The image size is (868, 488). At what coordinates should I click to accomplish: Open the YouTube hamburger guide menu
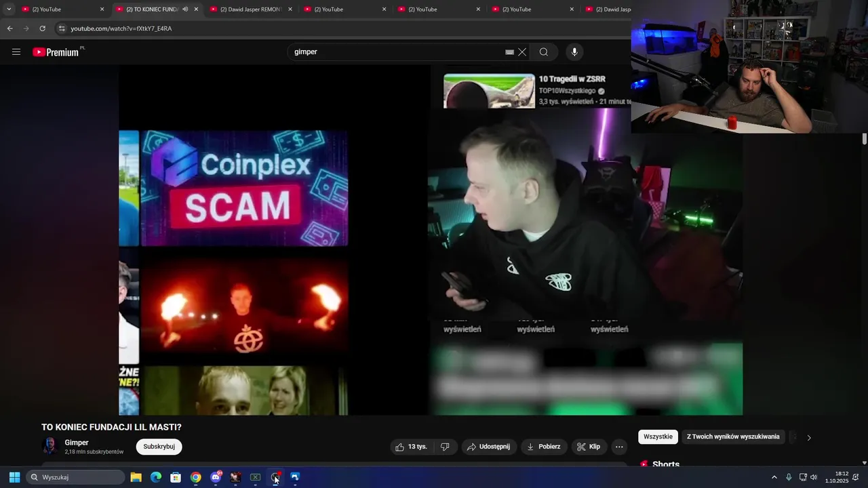(16, 52)
